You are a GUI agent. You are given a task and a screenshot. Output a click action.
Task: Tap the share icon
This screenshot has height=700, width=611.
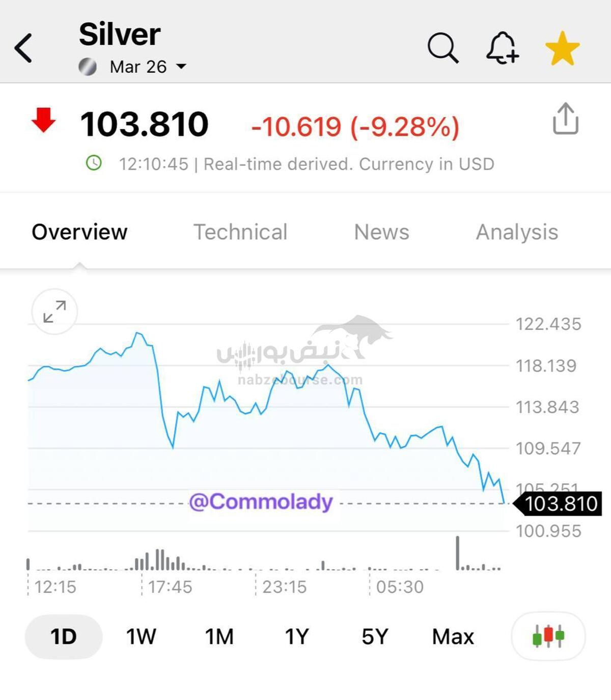565,119
